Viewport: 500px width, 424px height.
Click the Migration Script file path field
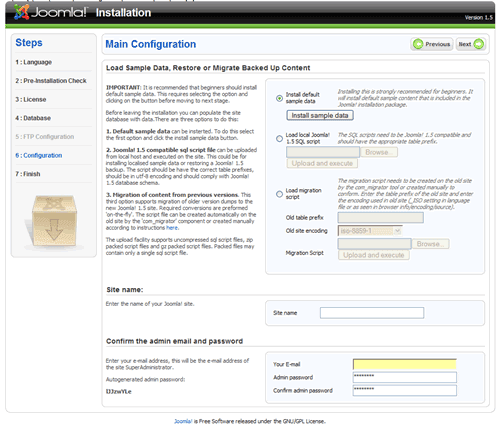pyautogui.click(x=375, y=244)
